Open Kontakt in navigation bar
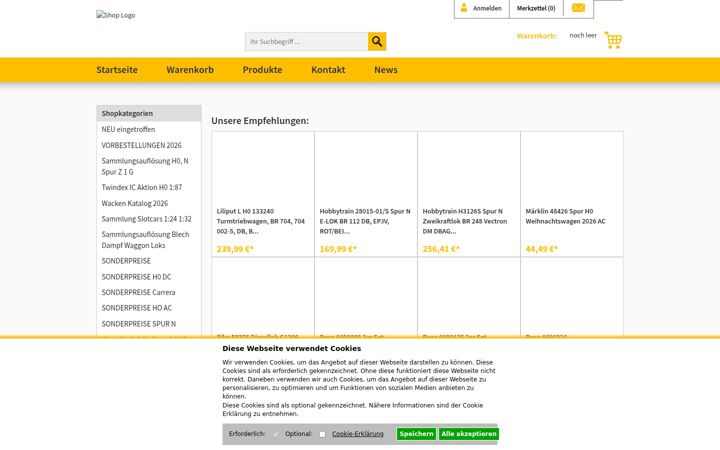This screenshot has height=450, width=720. coord(328,70)
